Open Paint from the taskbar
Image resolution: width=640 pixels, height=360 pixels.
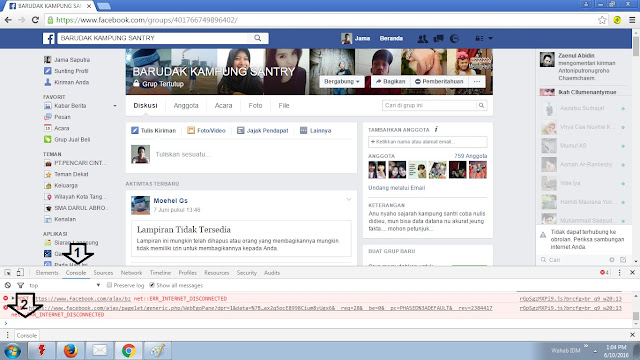click(x=158, y=351)
